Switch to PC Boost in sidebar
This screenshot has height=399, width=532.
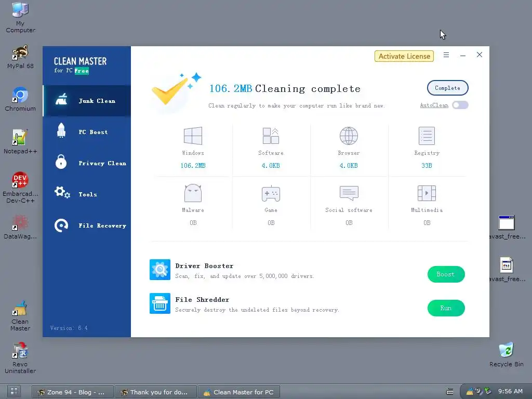[87, 132]
